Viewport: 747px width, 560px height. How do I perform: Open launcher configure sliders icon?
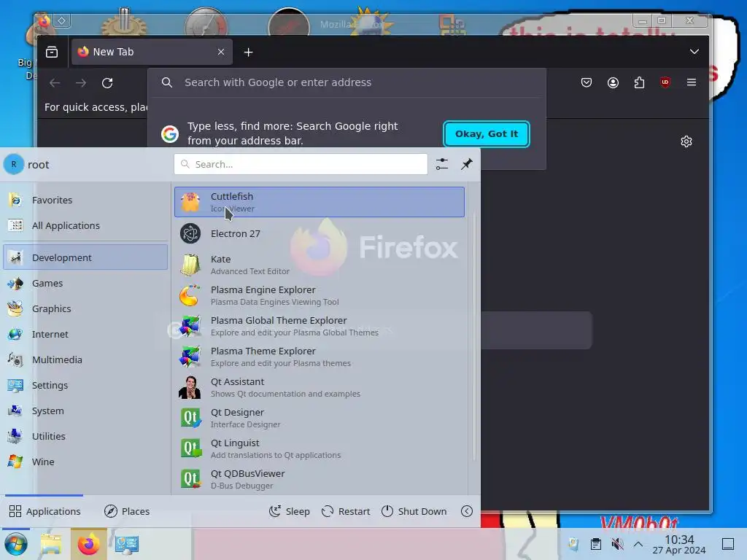tap(442, 164)
